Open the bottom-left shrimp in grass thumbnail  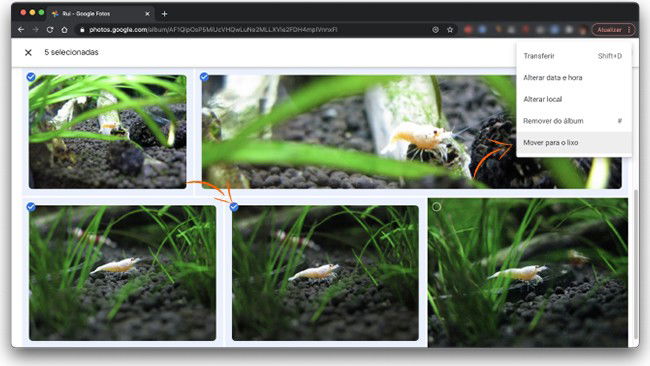click(x=122, y=273)
